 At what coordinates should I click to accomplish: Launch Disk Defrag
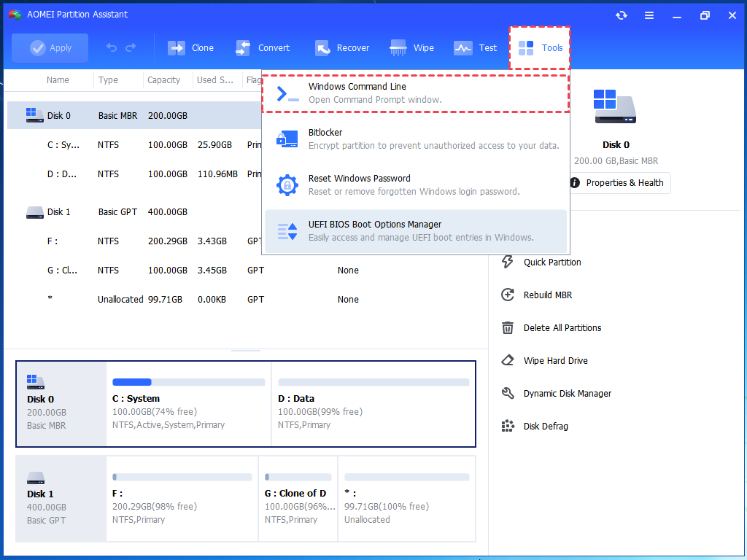click(x=546, y=427)
